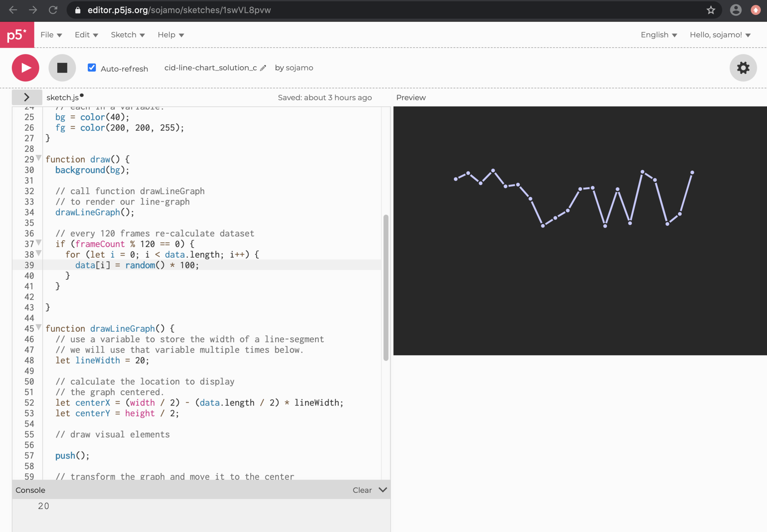The image size is (767, 532).
Task: Click the browser reload icon
Action: (53, 10)
